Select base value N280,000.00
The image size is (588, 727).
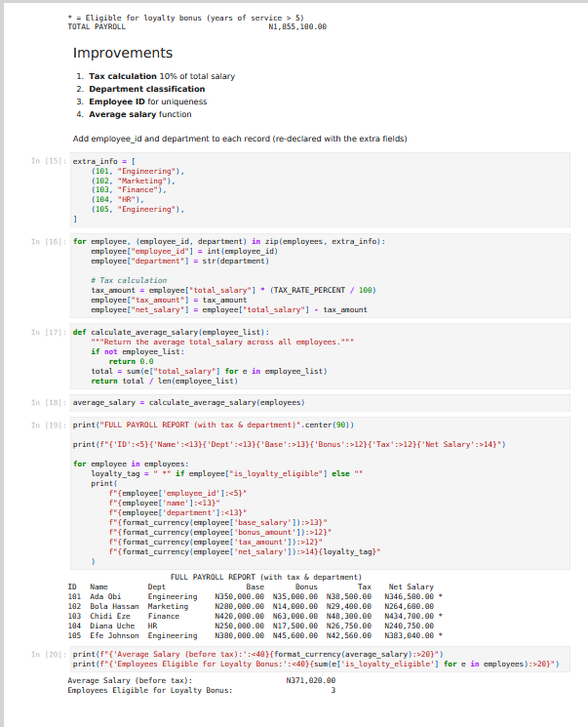240,606
